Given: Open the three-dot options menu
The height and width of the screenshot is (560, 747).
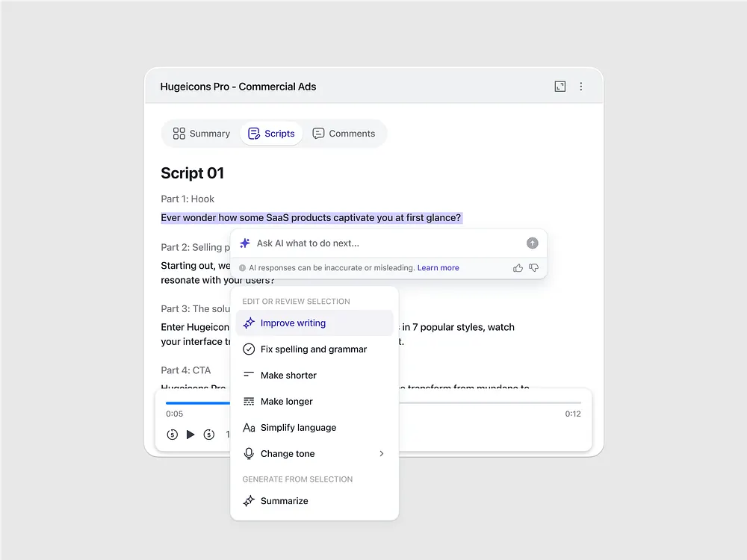Looking at the screenshot, I should (x=581, y=86).
